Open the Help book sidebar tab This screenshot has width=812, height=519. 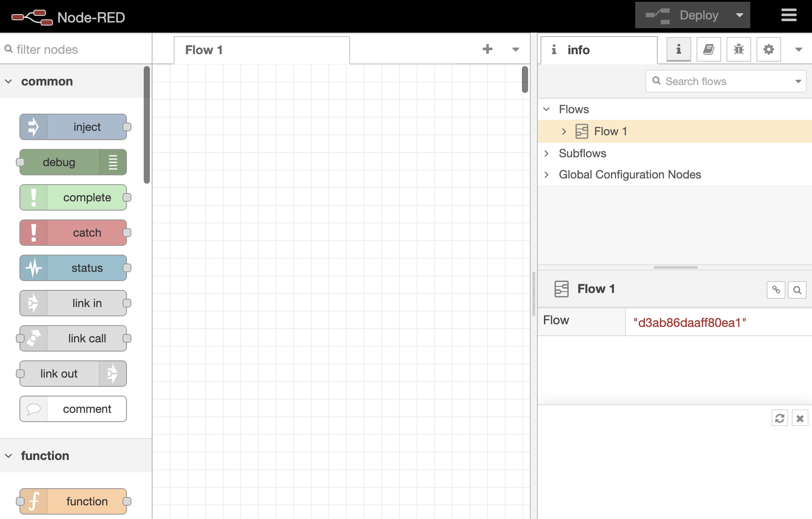pyautogui.click(x=708, y=49)
